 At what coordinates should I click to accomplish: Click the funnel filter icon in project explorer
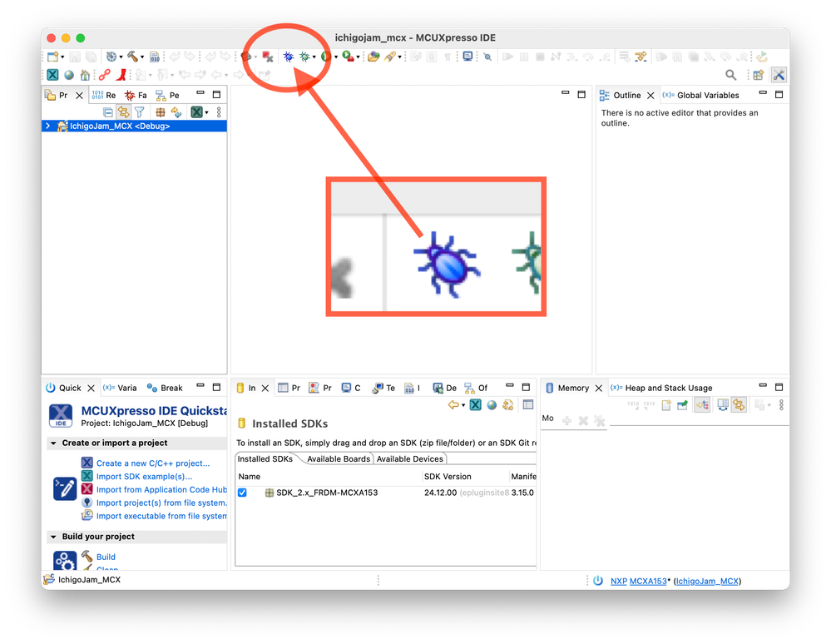coord(140,112)
